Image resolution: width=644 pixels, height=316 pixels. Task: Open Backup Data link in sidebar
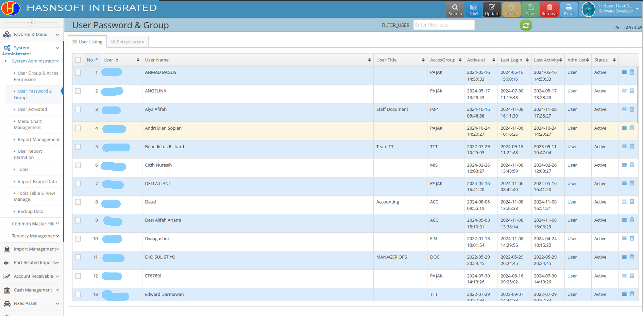point(30,211)
